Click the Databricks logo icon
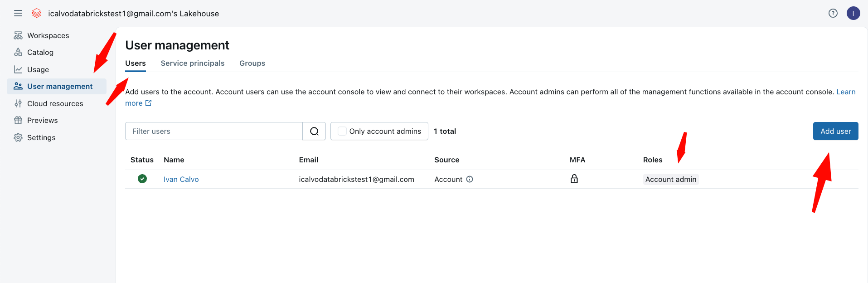 click(x=37, y=14)
